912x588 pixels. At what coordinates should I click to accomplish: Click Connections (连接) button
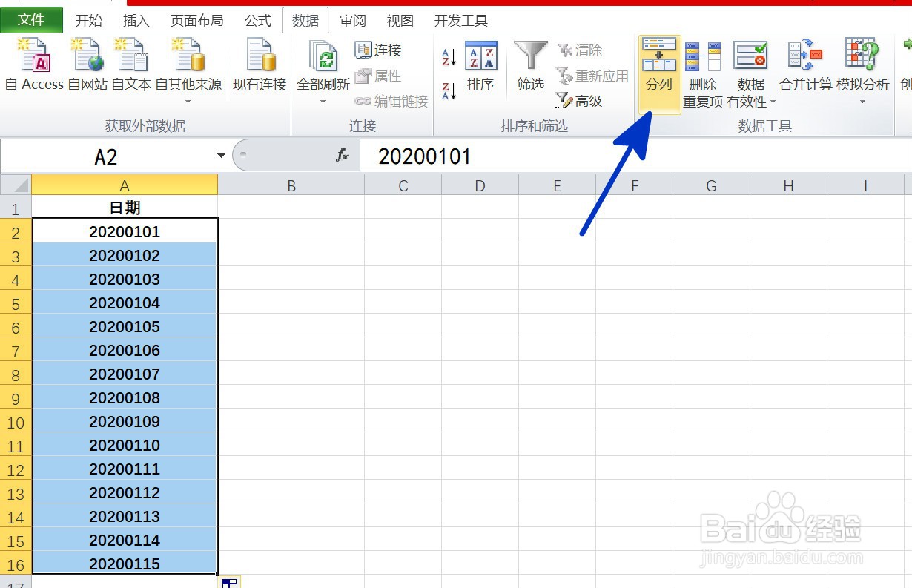click(378, 50)
